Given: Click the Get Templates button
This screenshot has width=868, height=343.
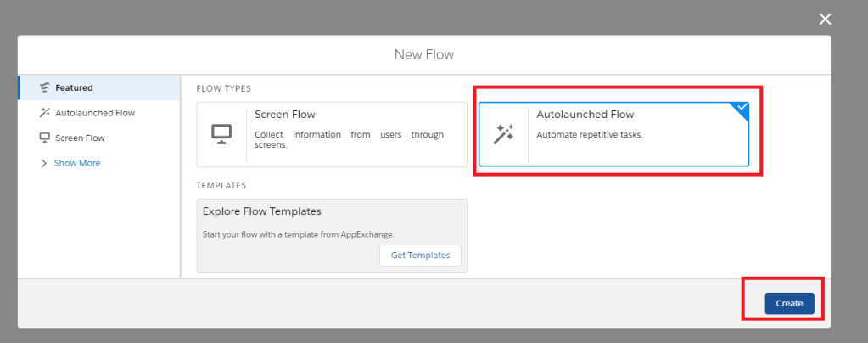Looking at the screenshot, I should (420, 255).
